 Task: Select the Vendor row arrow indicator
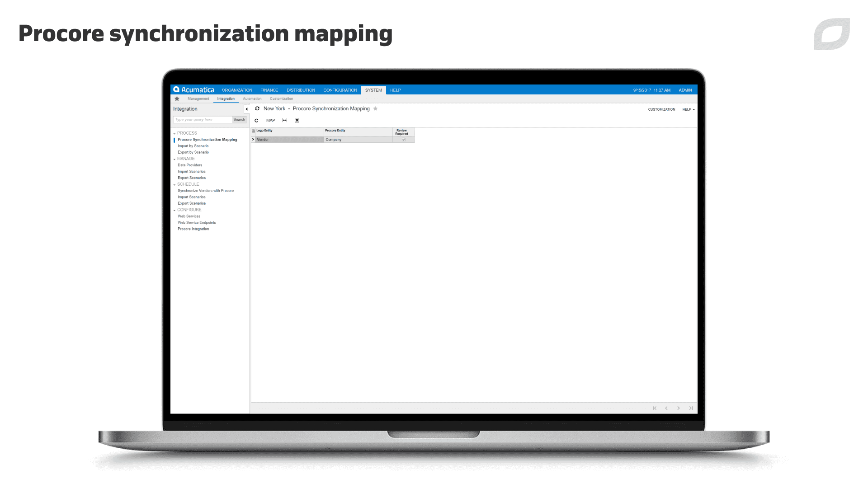point(253,140)
